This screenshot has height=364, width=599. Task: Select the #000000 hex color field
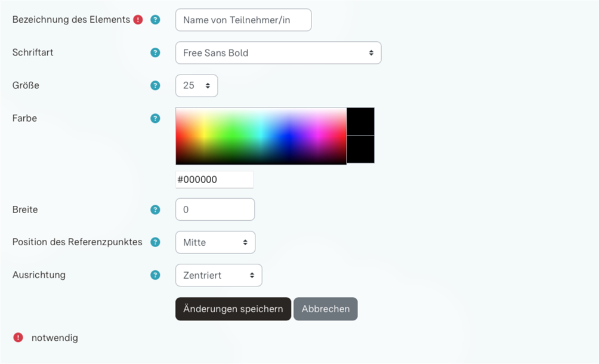tap(214, 179)
